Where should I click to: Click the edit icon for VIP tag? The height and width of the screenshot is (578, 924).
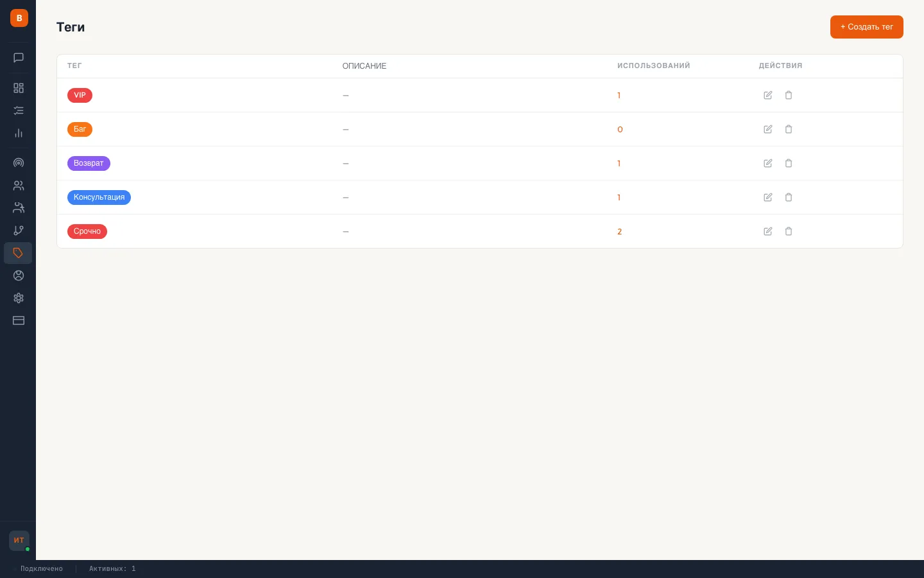coord(767,95)
